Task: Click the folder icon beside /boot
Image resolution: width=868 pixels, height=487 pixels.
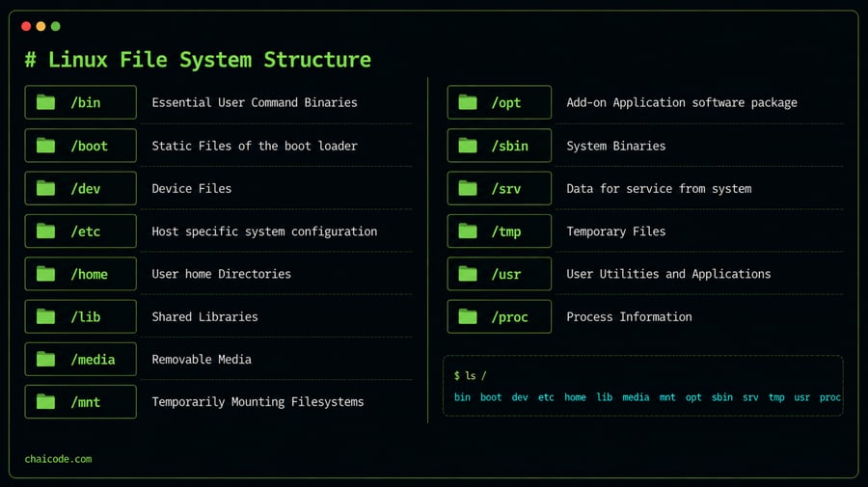Action: (x=45, y=146)
